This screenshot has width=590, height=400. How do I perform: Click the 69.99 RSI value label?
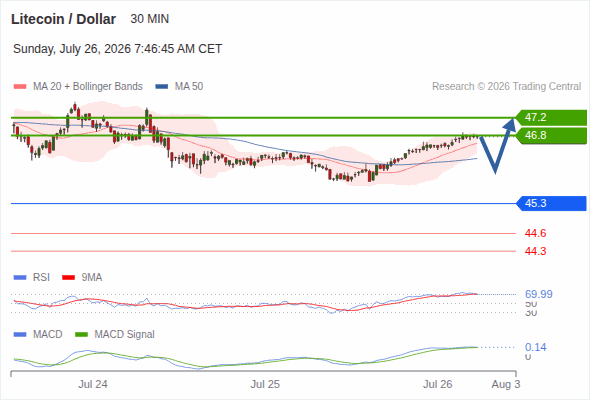[539, 294]
